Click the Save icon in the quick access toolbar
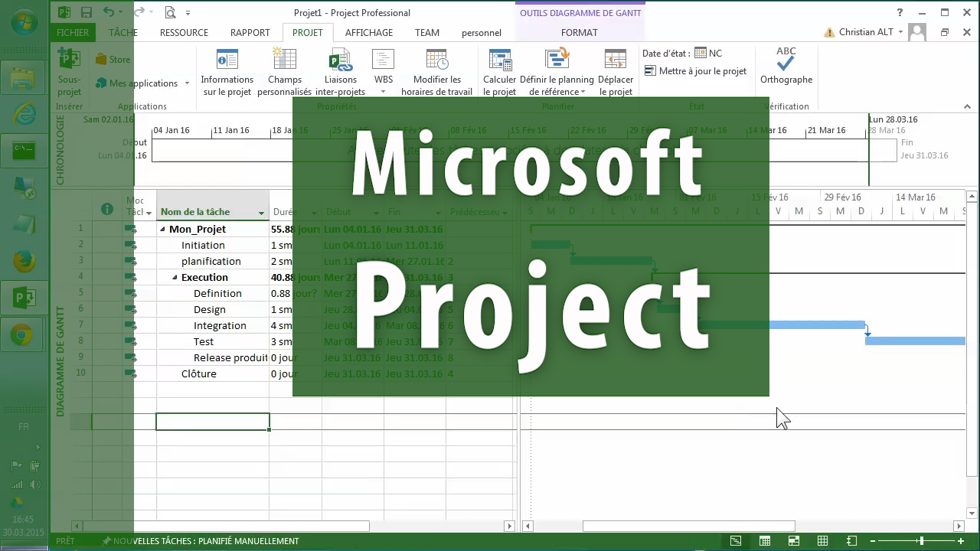The height and width of the screenshot is (551, 980). click(87, 12)
